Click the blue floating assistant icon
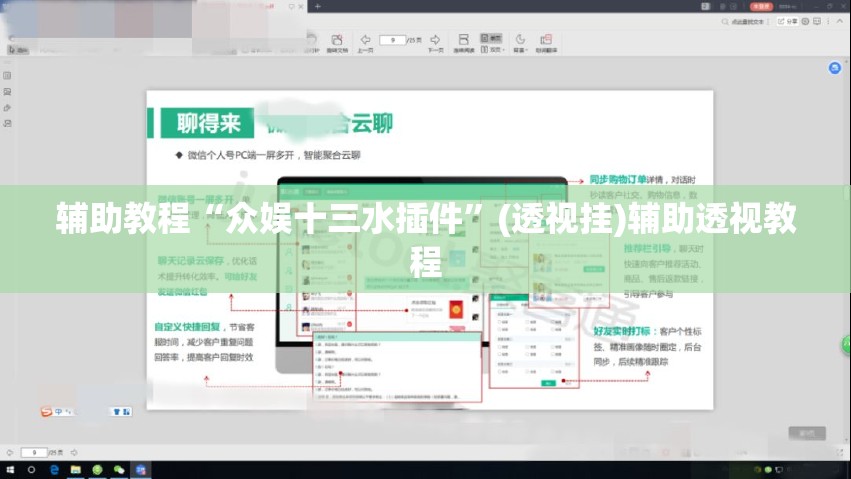 click(x=835, y=68)
